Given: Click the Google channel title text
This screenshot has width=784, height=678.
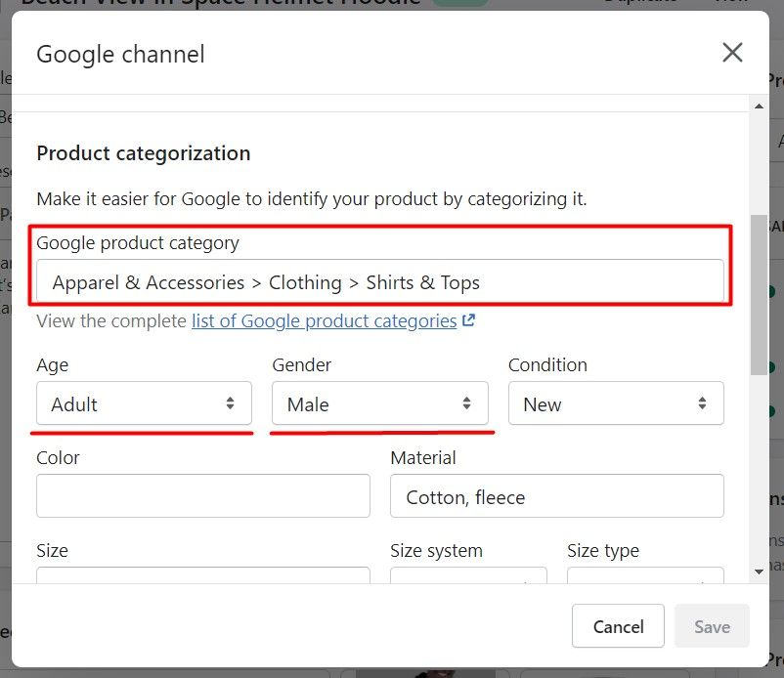Looking at the screenshot, I should click(x=120, y=54).
